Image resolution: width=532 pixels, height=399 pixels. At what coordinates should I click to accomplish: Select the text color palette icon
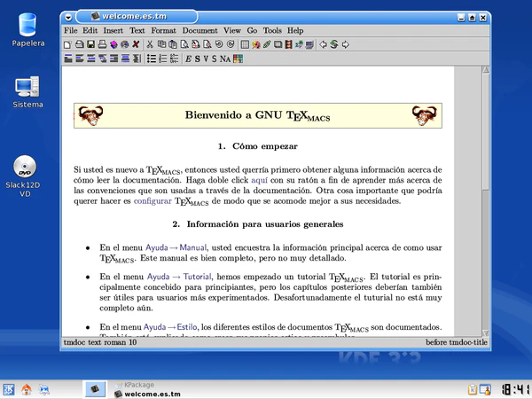238,59
